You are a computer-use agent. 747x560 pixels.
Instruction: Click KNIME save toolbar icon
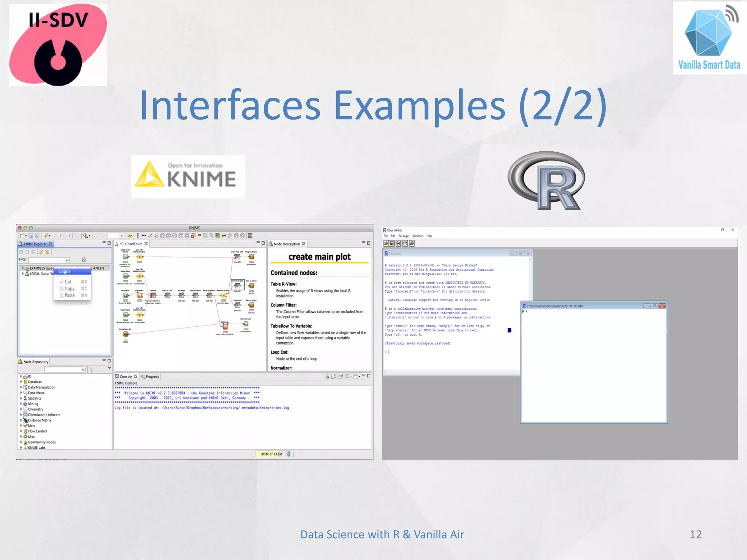click(x=31, y=236)
